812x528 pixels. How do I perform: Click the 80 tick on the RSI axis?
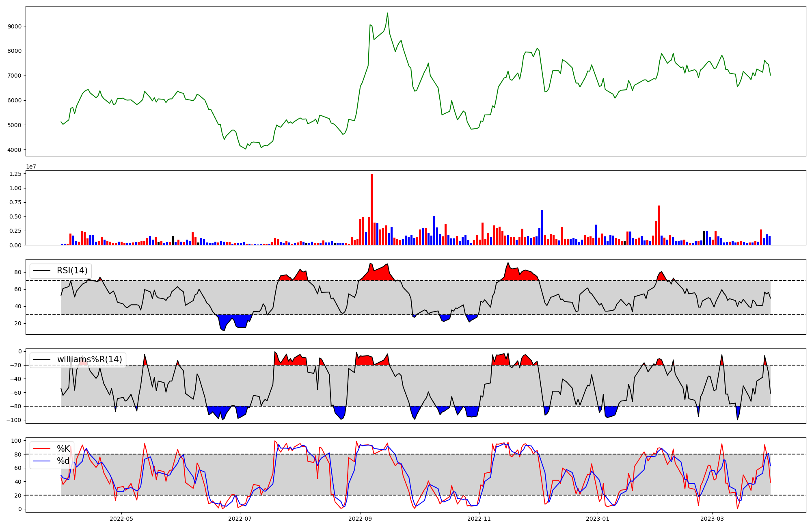coord(18,272)
